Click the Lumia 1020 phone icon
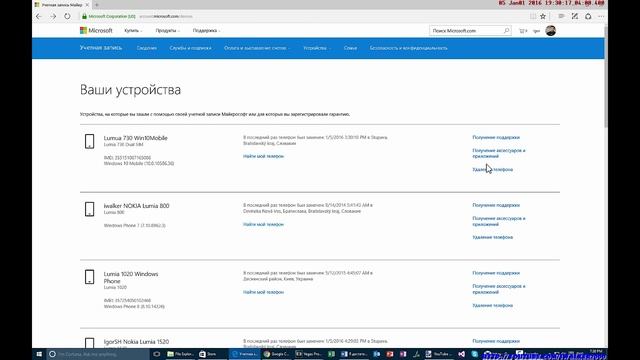 pyautogui.click(x=89, y=277)
